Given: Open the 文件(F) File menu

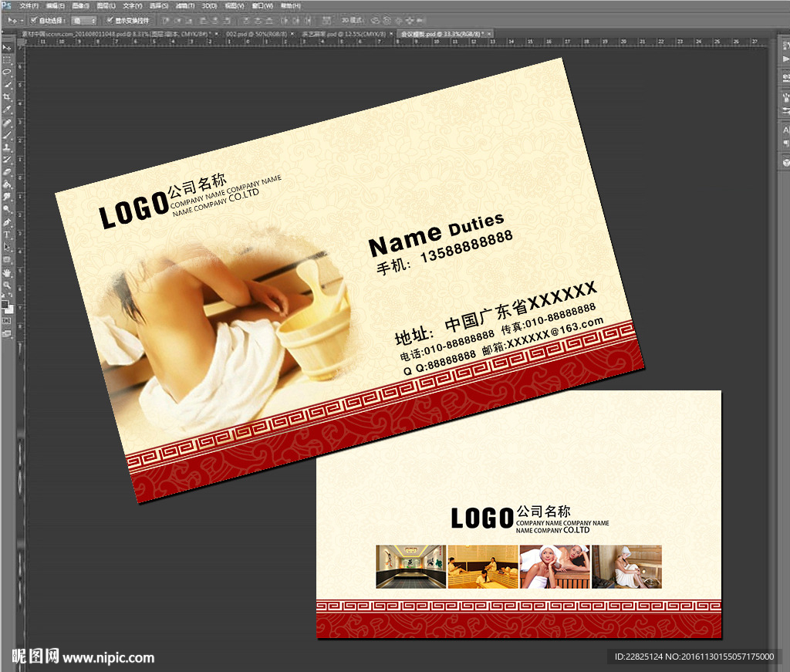Looking at the screenshot, I should [29, 6].
